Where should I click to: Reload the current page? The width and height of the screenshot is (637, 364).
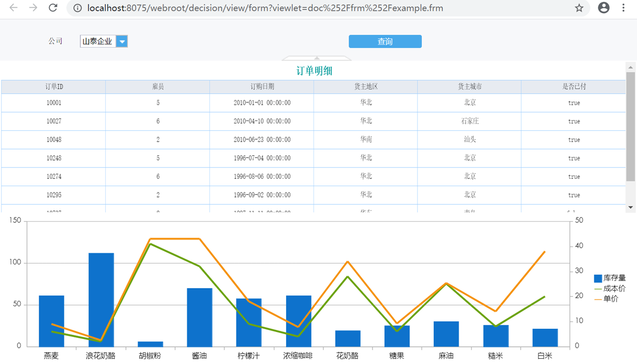click(x=53, y=8)
